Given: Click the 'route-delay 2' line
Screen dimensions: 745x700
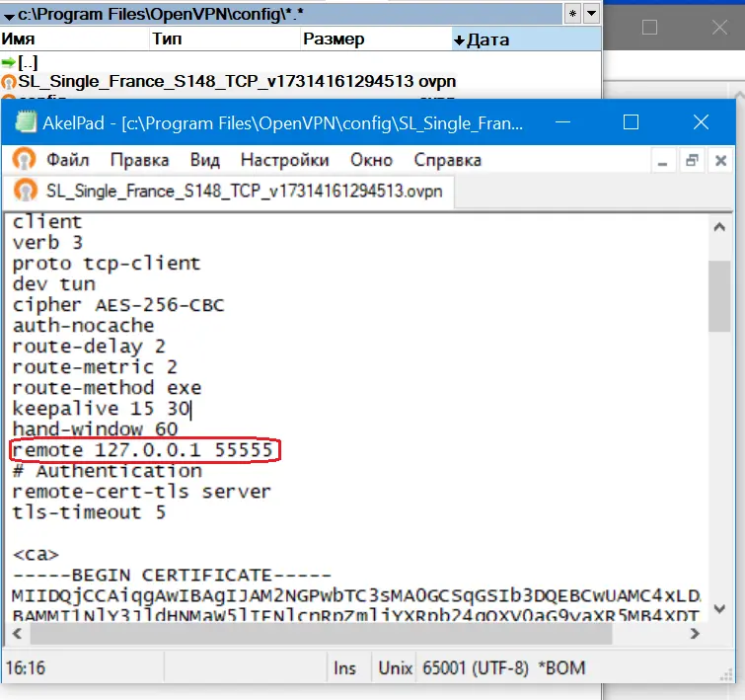Looking at the screenshot, I should [x=89, y=347].
